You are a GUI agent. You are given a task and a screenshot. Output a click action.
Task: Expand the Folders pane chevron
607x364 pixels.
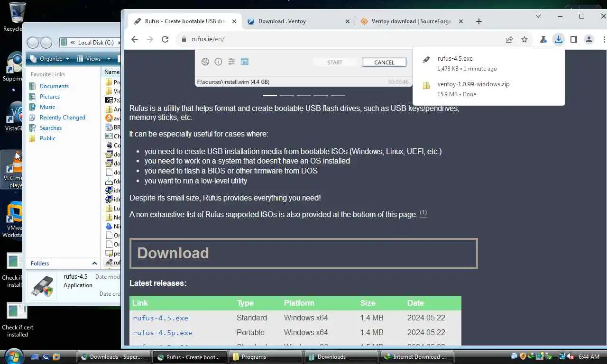click(94, 264)
